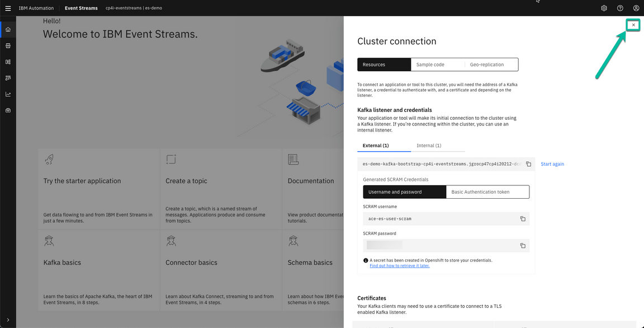Open the Help menu from the top bar
The width and height of the screenshot is (644, 328).
tap(620, 8)
